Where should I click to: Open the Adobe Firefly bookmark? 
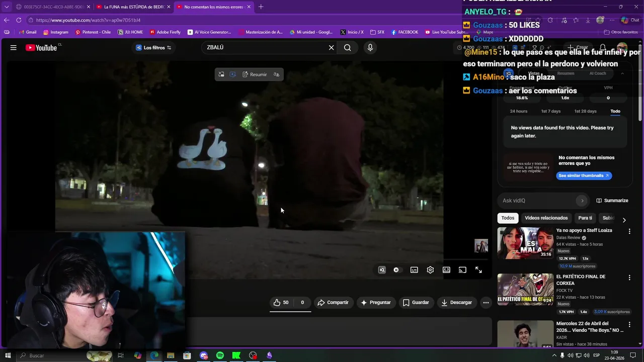point(165,32)
